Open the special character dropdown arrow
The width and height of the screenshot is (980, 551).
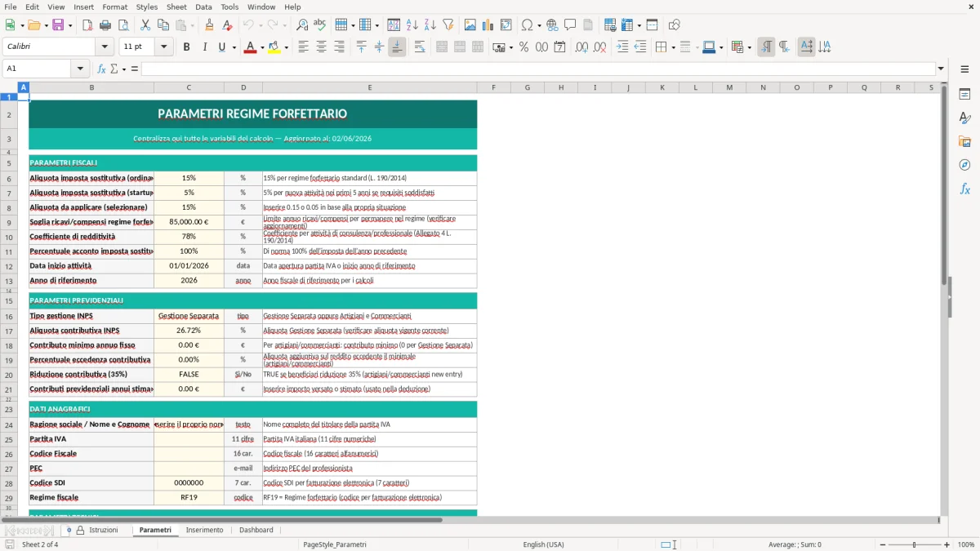coord(538,25)
